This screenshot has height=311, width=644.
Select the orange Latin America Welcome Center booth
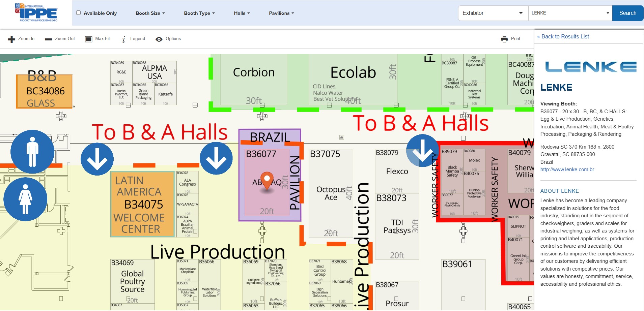click(142, 204)
